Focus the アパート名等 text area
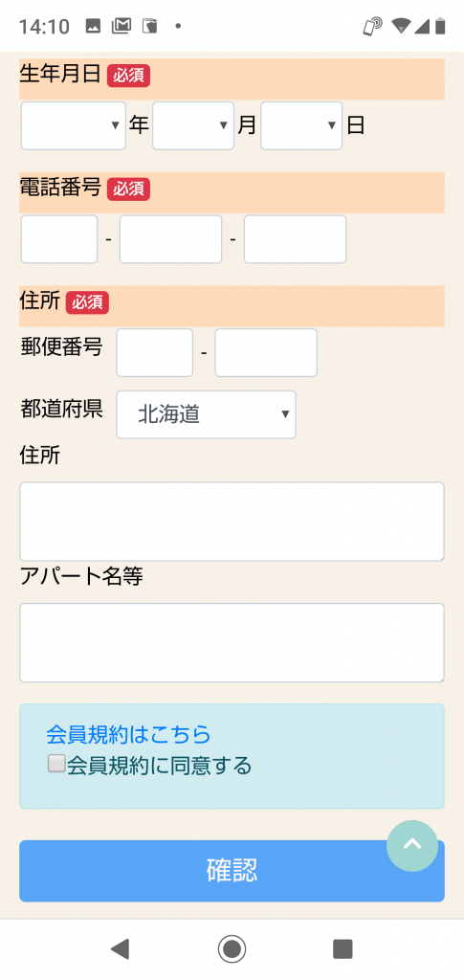 click(x=232, y=642)
